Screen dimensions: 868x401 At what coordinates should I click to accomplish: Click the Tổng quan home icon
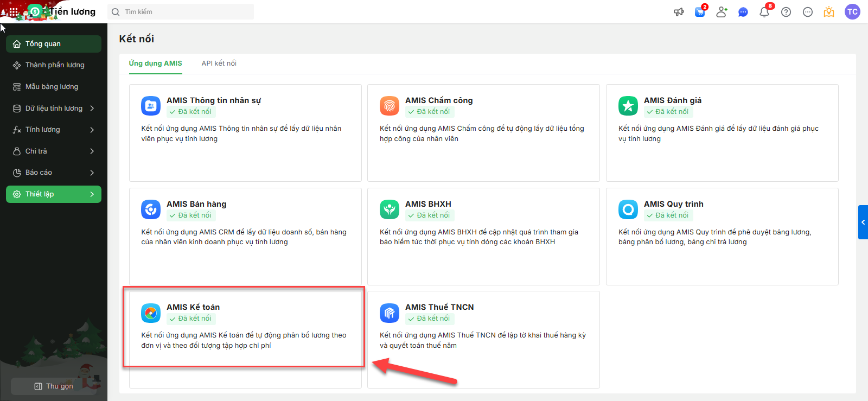[17, 44]
